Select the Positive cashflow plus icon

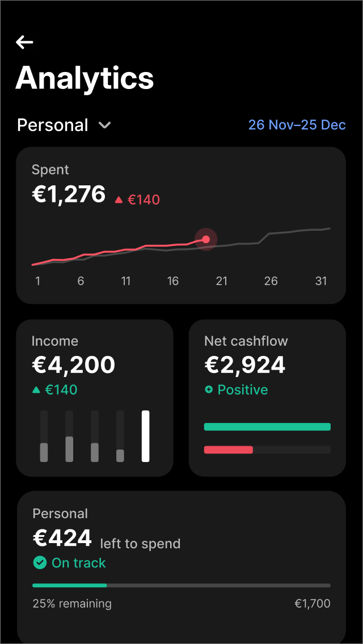coord(210,389)
